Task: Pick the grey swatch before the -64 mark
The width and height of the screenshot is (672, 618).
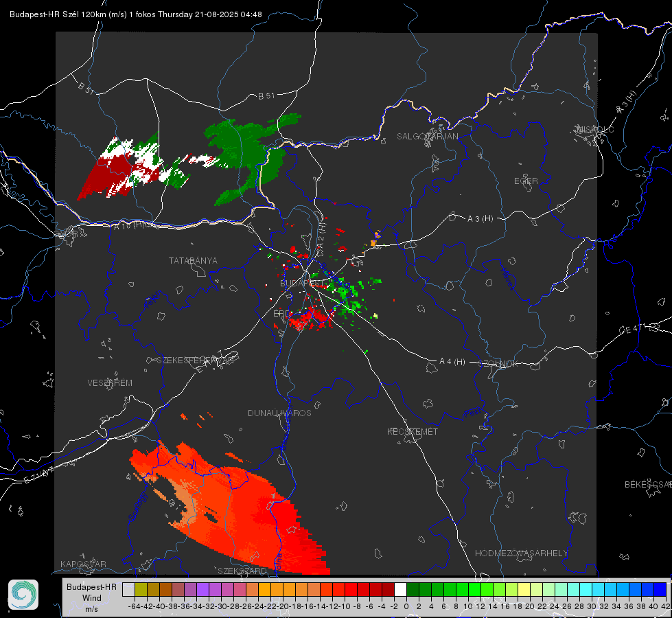Action: coord(128,590)
